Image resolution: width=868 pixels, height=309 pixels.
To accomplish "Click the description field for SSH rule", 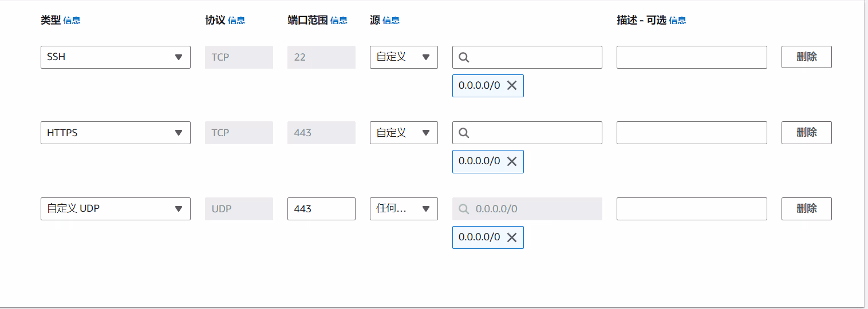I will click(691, 57).
